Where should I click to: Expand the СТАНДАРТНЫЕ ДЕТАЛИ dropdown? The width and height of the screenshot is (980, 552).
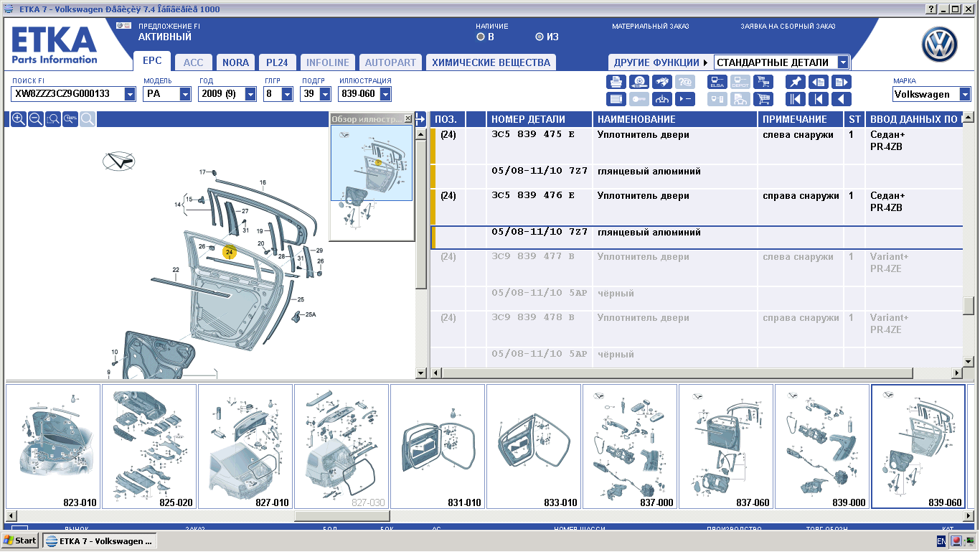tap(843, 62)
